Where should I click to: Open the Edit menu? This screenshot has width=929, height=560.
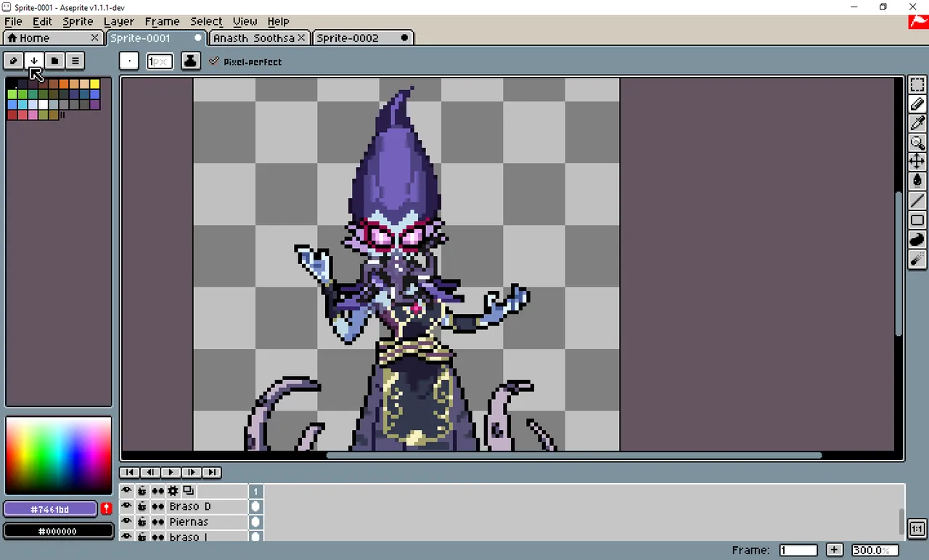pyautogui.click(x=42, y=22)
